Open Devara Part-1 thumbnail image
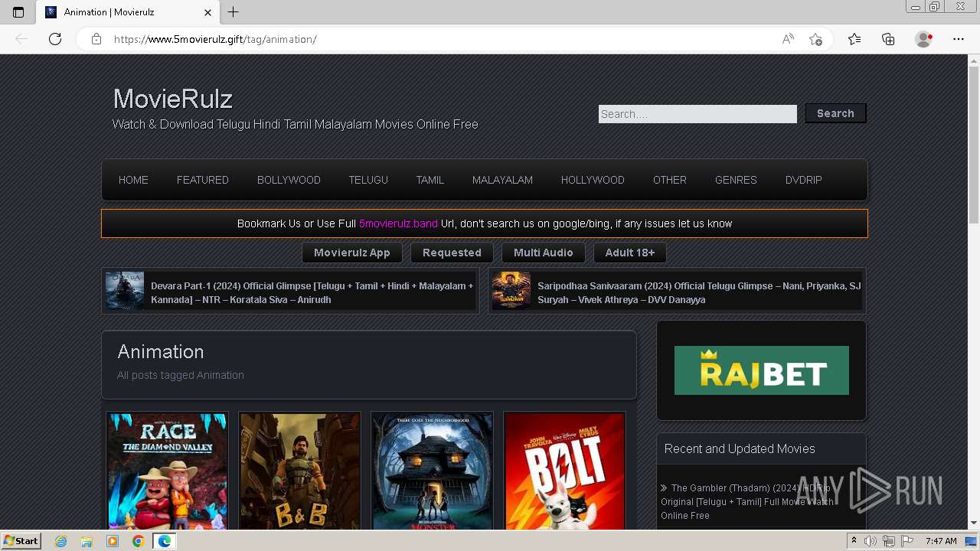 coord(125,291)
